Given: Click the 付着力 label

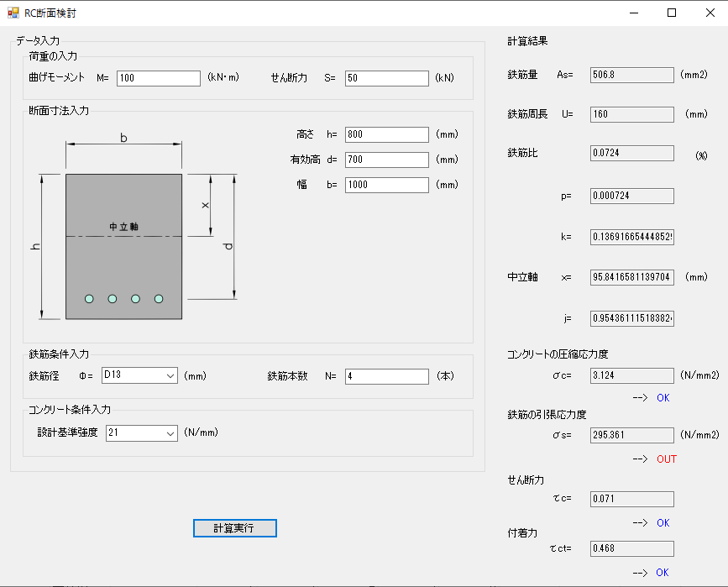Looking at the screenshot, I should [522, 533].
